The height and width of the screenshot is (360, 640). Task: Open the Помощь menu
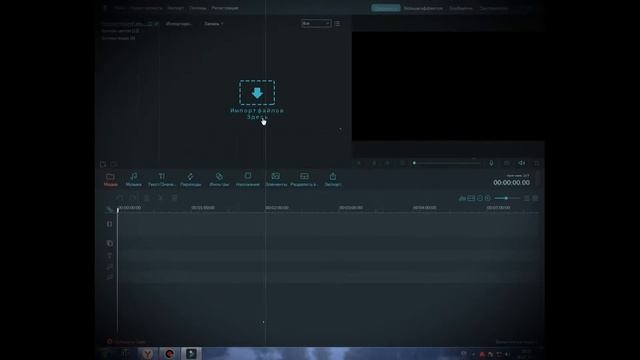[198, 8]
